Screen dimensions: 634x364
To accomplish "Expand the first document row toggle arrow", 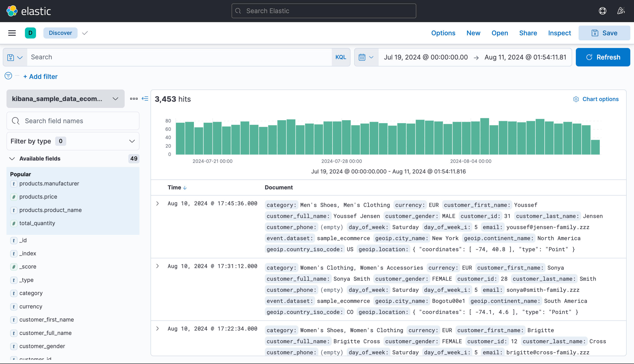I will click(158, 203).
